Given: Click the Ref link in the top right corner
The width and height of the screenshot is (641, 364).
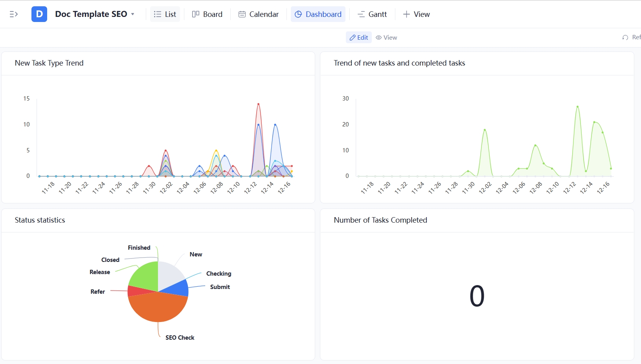Looking at the screenshot, I should pyautogui.click(x=635, y=37).
